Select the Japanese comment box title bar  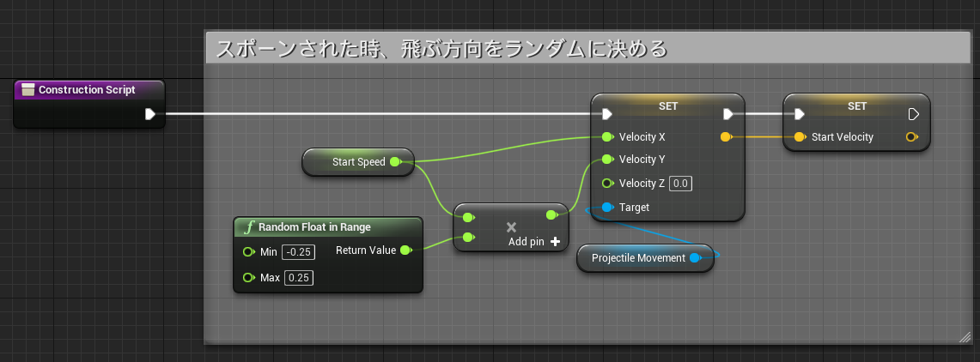pyautogui.click(x=587, y=47)
